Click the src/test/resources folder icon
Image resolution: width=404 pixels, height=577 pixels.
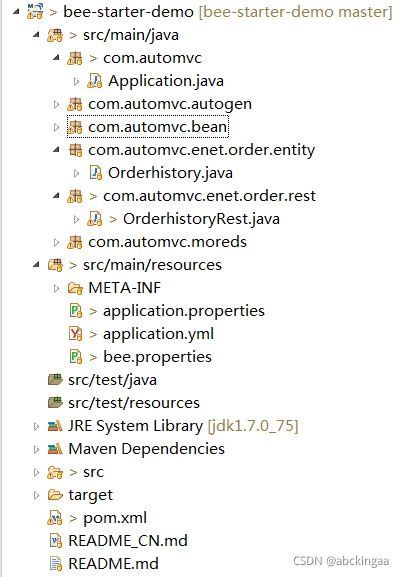pyautogui.click(x=55, y=403)
